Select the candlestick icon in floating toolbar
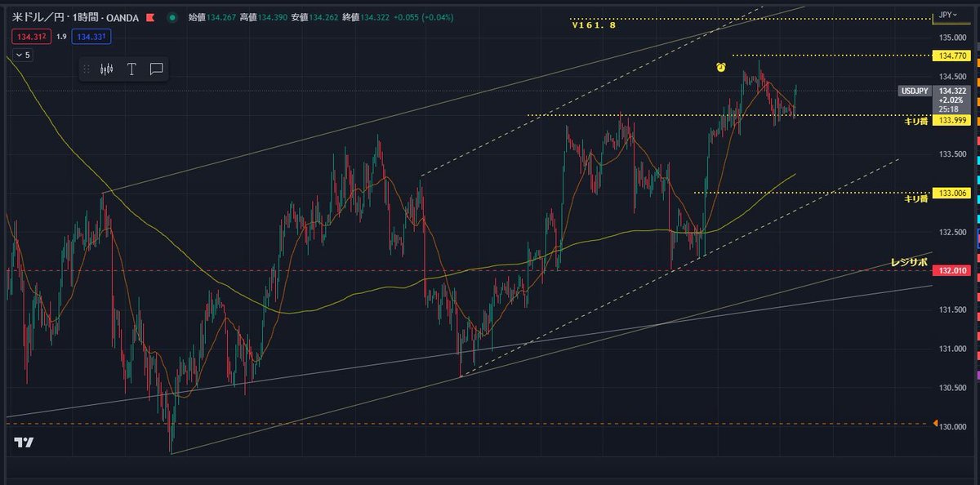 click(x=106, y=69)
